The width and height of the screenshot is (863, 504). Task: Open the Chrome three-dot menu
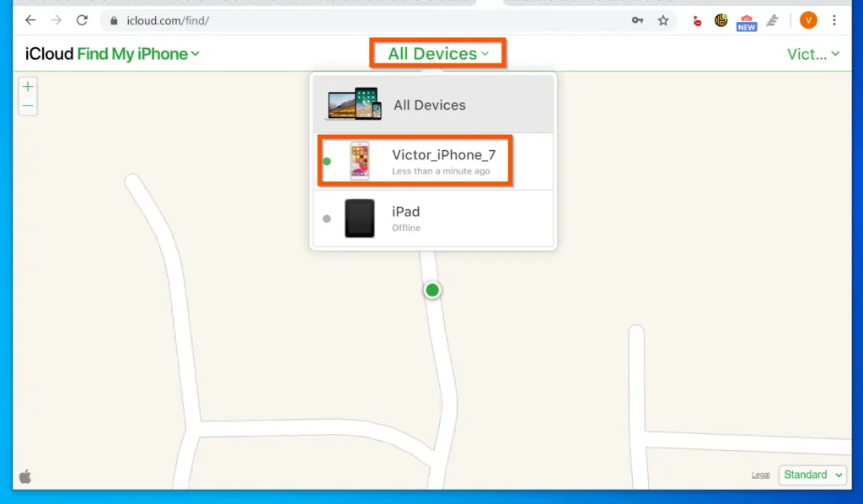834,20
